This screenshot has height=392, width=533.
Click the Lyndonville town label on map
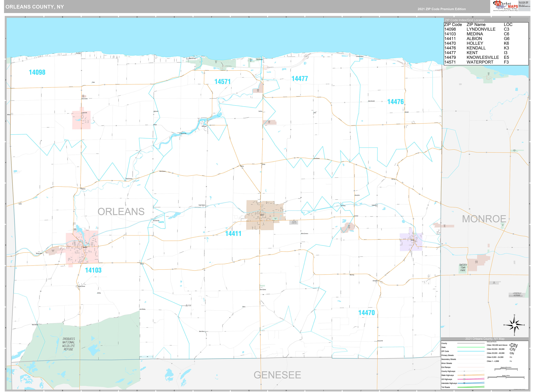click(84, 113)
